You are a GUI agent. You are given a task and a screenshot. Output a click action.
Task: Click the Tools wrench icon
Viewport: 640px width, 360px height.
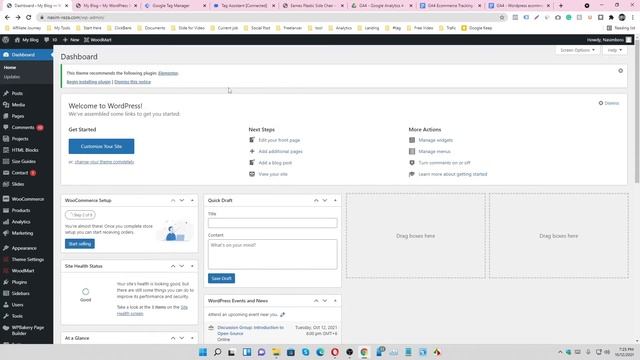tap(6, 316)
